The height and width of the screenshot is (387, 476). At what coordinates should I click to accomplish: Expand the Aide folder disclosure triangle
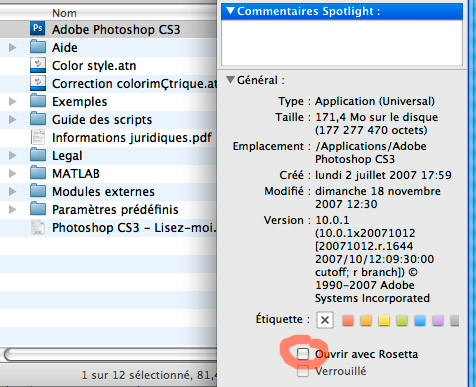(x=12, y=47)
